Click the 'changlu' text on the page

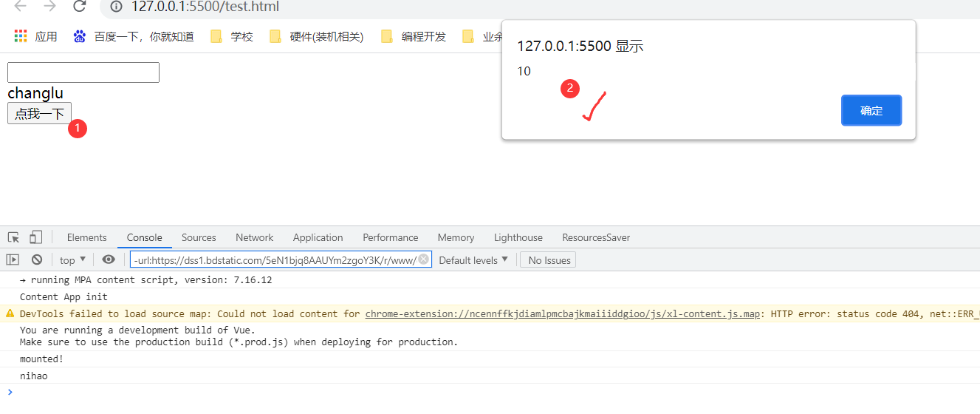35,93
